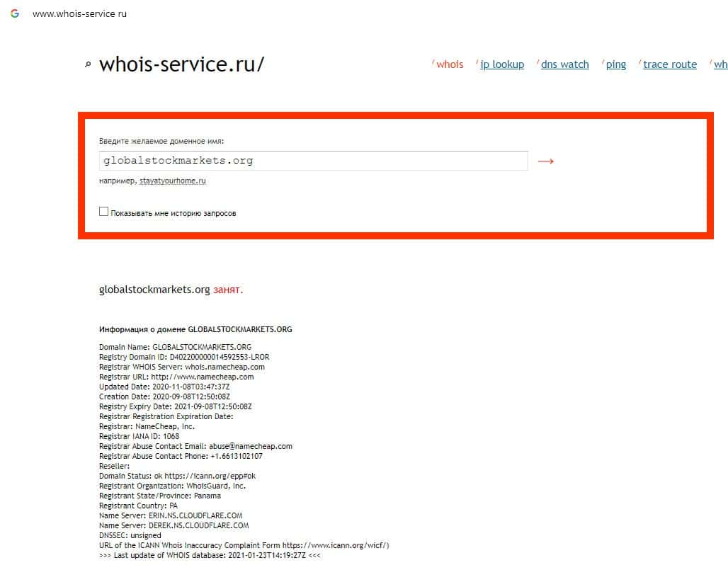Select Name Server ERIN.NS.CLOUDFLARE.COM line

tap(171, 515)
